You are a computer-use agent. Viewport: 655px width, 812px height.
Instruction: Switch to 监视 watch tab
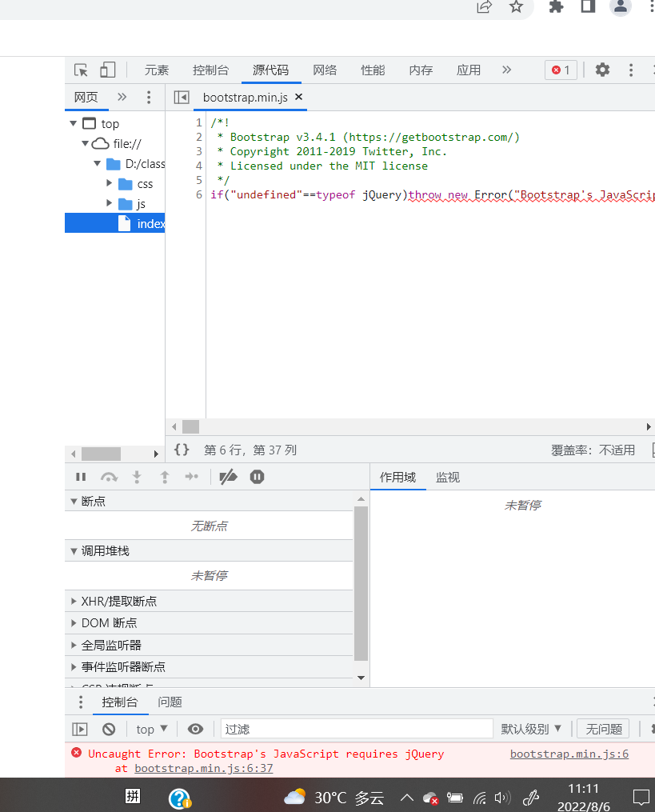(447, 477)
